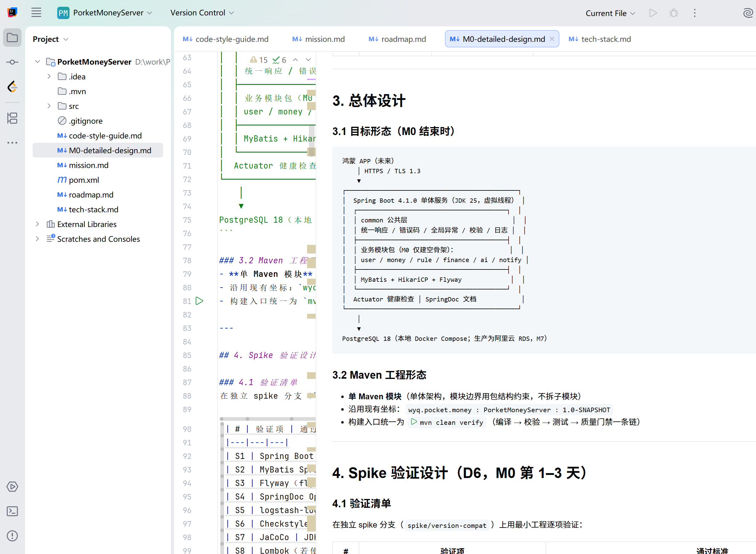Open the toolbar More Actions menu
Image resolution: width=756 pixels, height=554 pixels.
[695, 13]
